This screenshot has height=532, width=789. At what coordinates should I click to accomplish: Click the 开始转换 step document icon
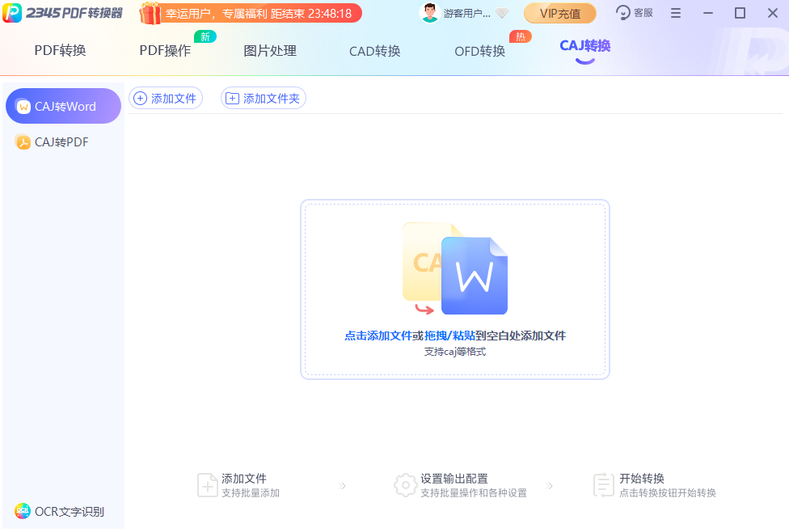[x=603, y=485]
